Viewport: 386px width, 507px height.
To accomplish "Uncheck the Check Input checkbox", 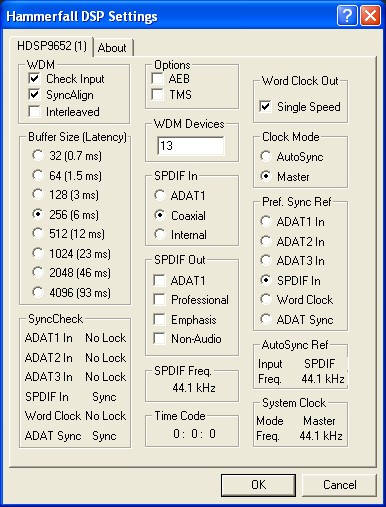I will (34, 79).
